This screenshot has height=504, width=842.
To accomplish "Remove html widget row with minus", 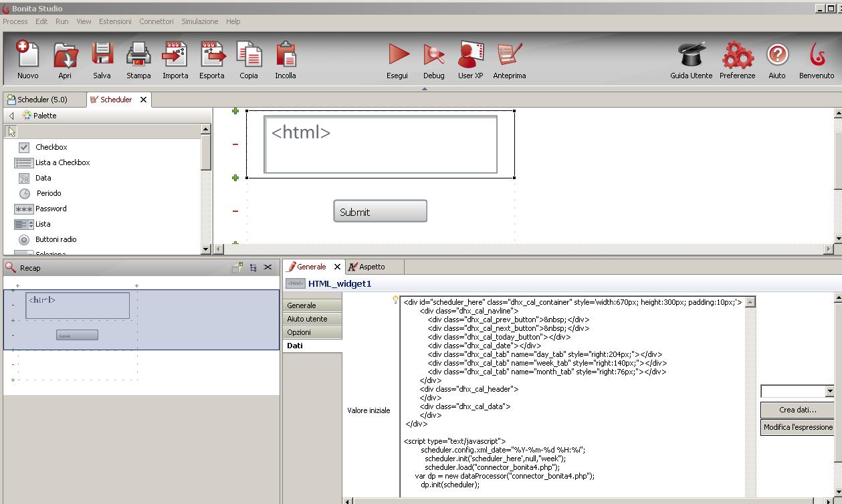I will click(x=235, y=144).
